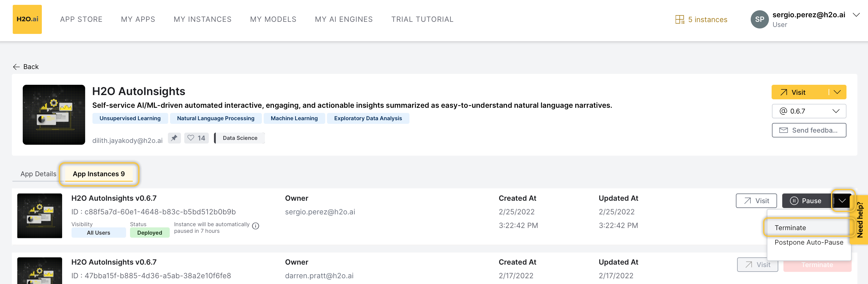
Task: Click the Data Science category badge
Action: 239,138
